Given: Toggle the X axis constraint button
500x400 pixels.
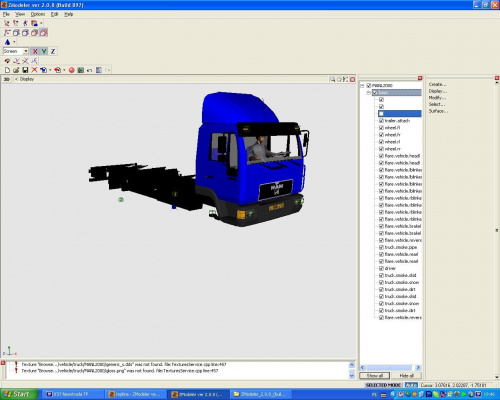Looking at the screenshot, I should point(35,51).
